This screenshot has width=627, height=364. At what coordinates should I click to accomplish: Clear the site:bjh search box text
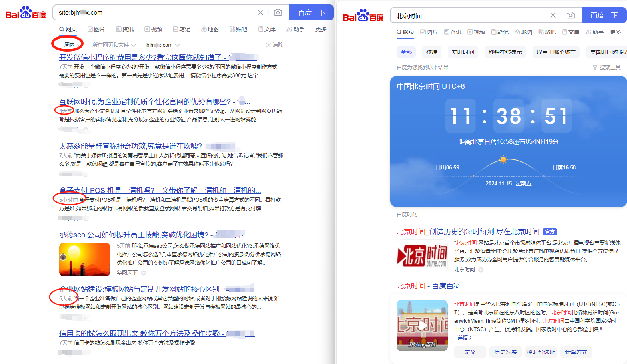260,12
